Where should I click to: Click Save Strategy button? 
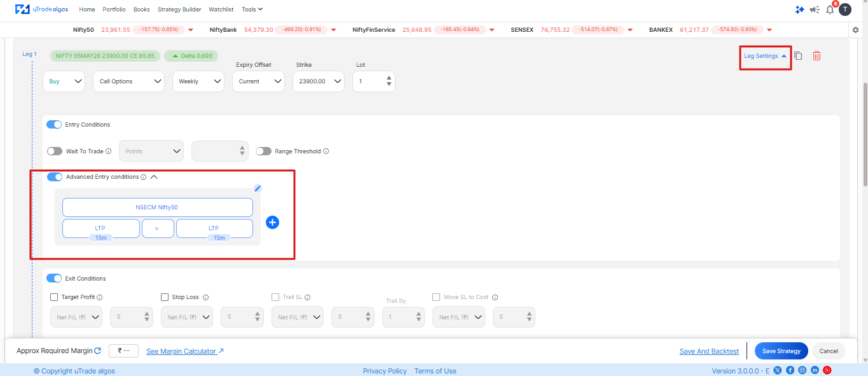tap(782, 351)
